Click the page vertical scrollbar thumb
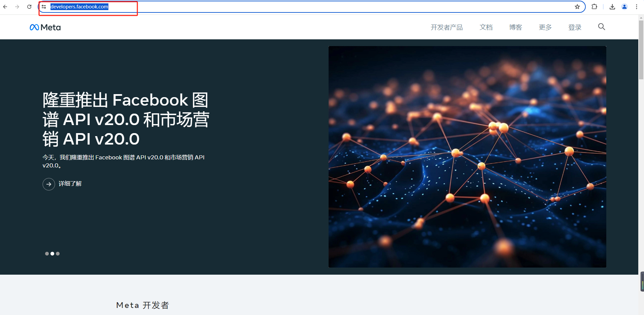 [641, 50]
